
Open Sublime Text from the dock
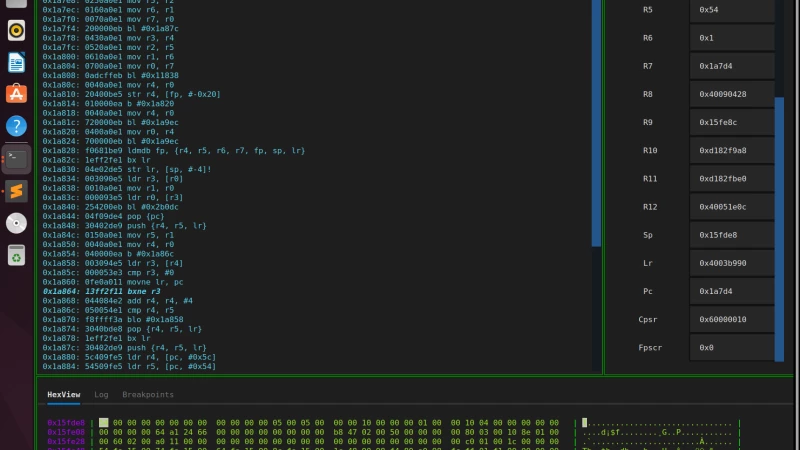click(16, 190)
